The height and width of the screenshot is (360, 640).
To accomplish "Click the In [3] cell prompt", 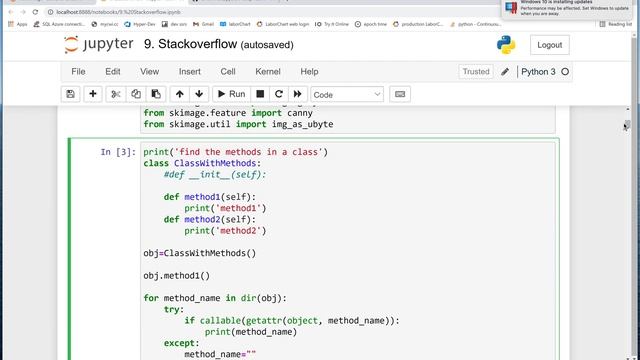I will tap(118, 152).
